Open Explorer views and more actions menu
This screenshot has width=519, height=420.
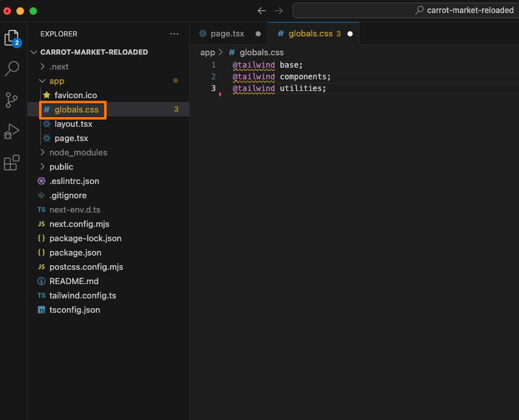(174, 34)
